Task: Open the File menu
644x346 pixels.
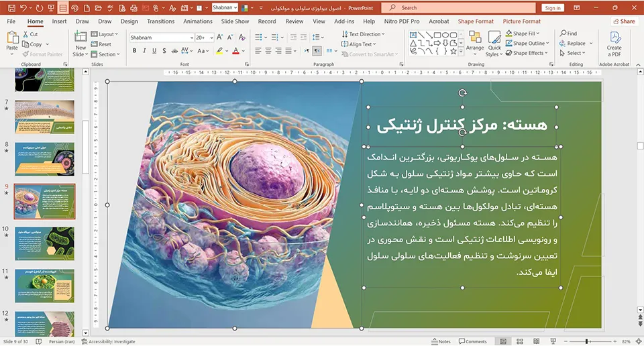Action: 11,21
